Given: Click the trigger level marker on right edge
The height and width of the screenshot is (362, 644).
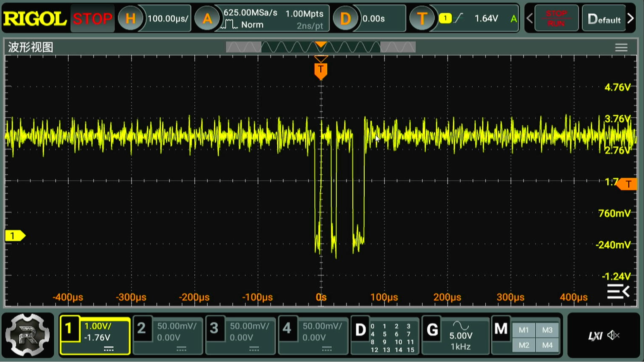Looking at the screenshot, I should pos(630,184).
